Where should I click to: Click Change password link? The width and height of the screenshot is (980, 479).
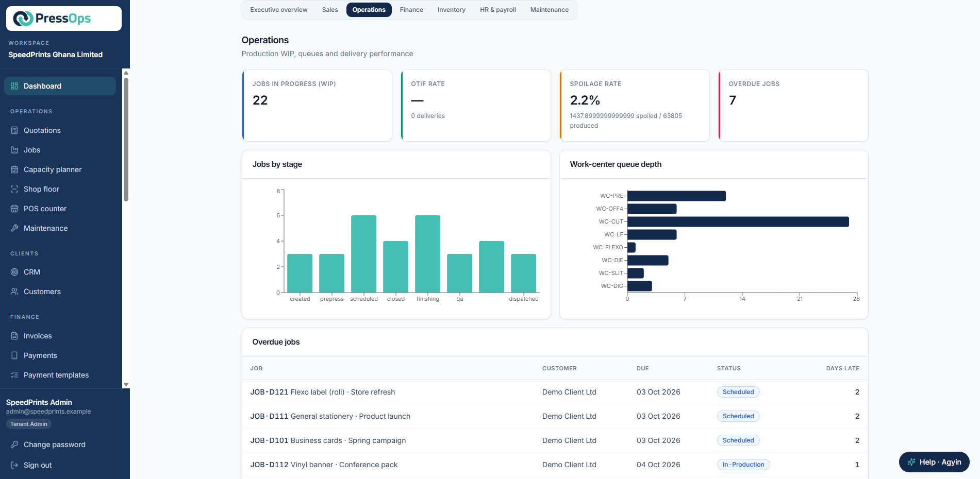click(x=54, y=444)
